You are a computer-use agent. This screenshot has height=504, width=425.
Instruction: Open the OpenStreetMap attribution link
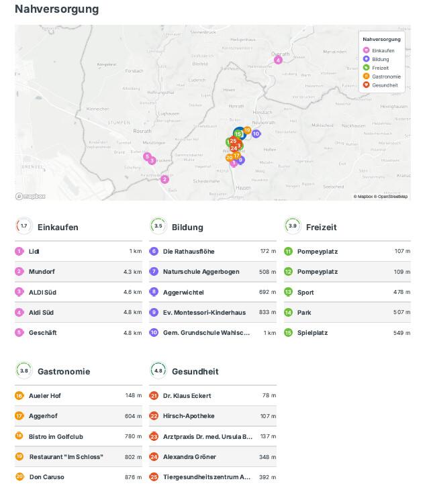click(393, 197)
